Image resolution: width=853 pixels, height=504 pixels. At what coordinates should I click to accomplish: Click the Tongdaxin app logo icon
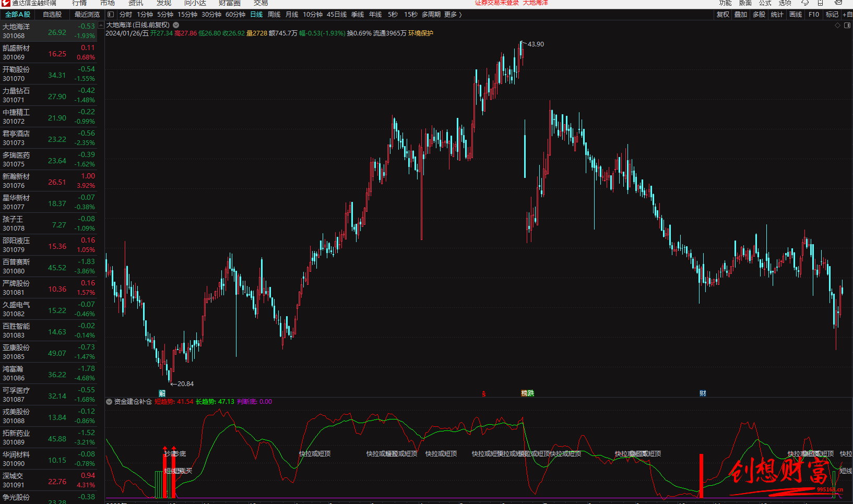click(x=5, y=3)
